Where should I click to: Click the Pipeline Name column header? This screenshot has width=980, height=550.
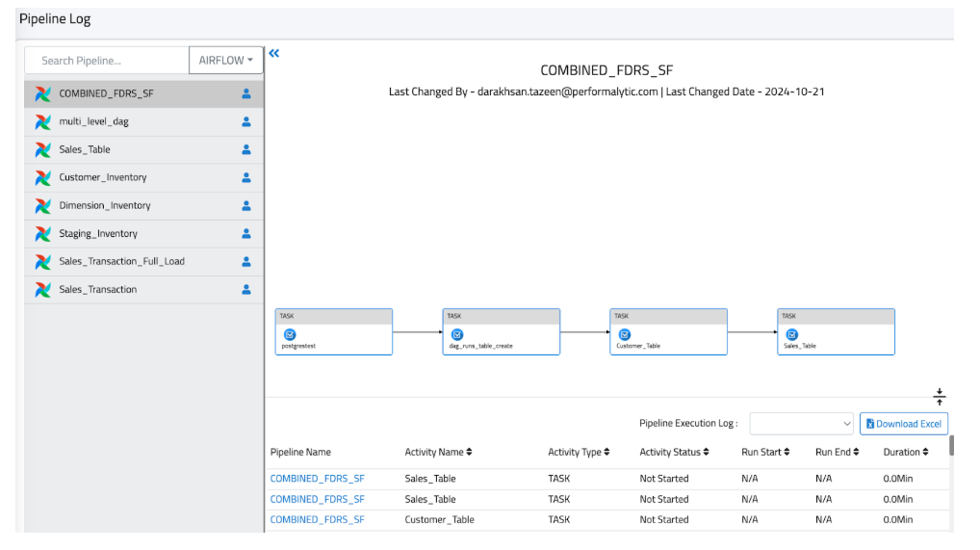point(300,453)
